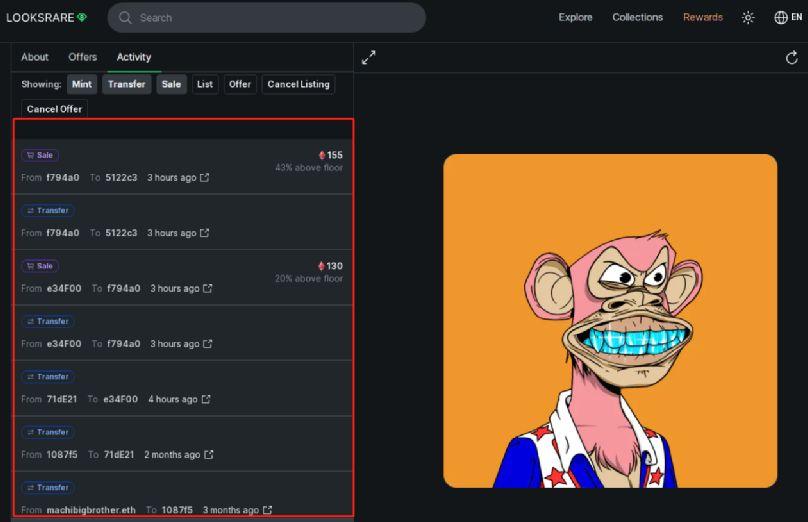Click the machibigbrother.eth address link
This screenshot has width=808, height=522.
[x=91, y=510]
